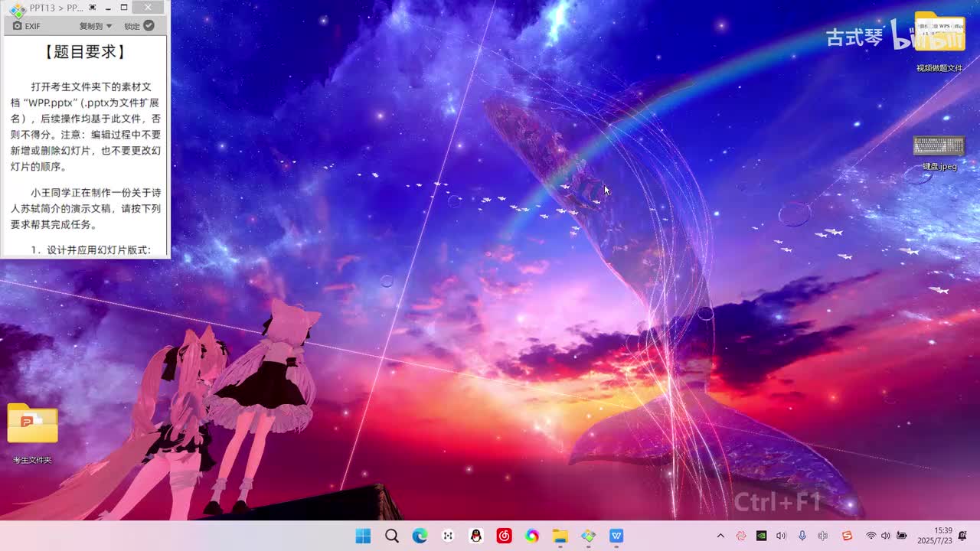Open NetEase Cloud Music from taskbar

504,536
